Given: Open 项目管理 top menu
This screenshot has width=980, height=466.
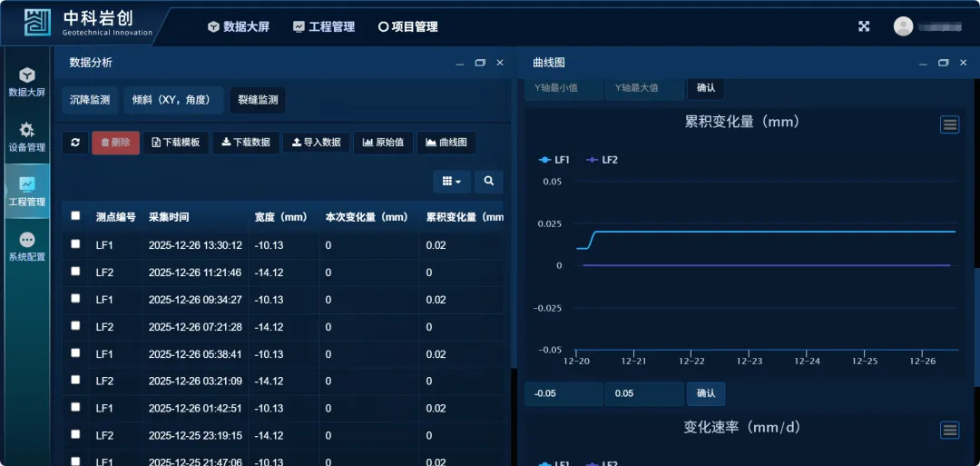Looking at the screenshot, I should (408, 27).
